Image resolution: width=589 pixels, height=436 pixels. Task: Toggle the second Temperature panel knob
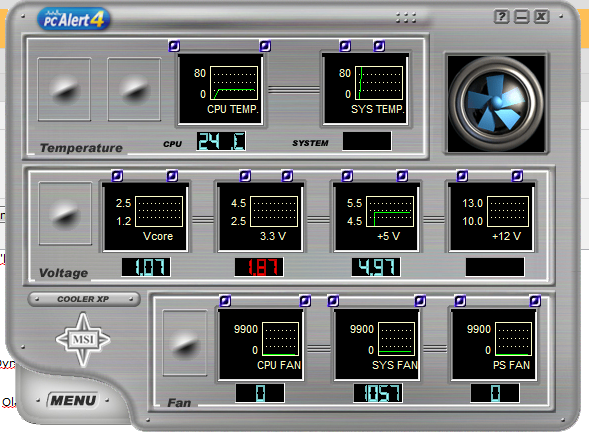coord(134,89)
